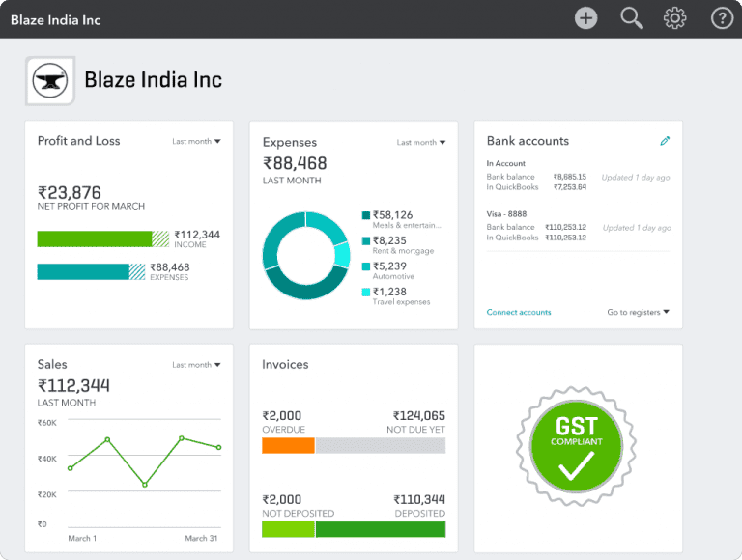Screen dimensions: 742x560
Task: Open search with the magnifying glass icon
Action: click(631, 18)
